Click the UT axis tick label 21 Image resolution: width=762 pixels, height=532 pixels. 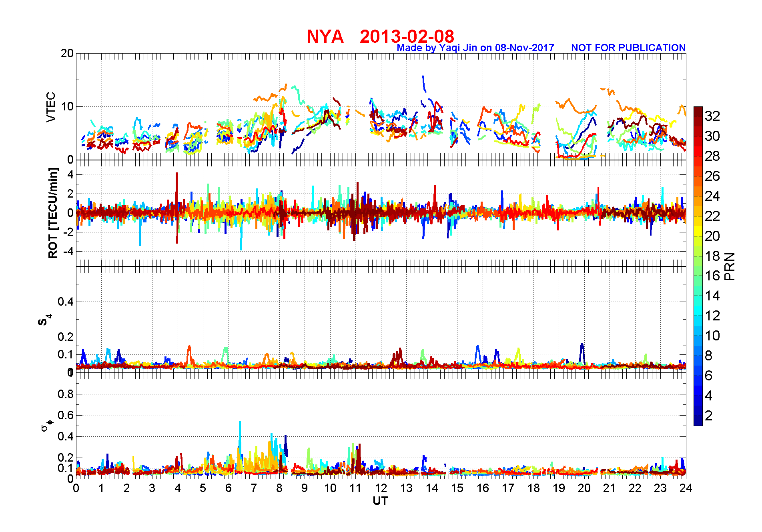tap(610, 488)
